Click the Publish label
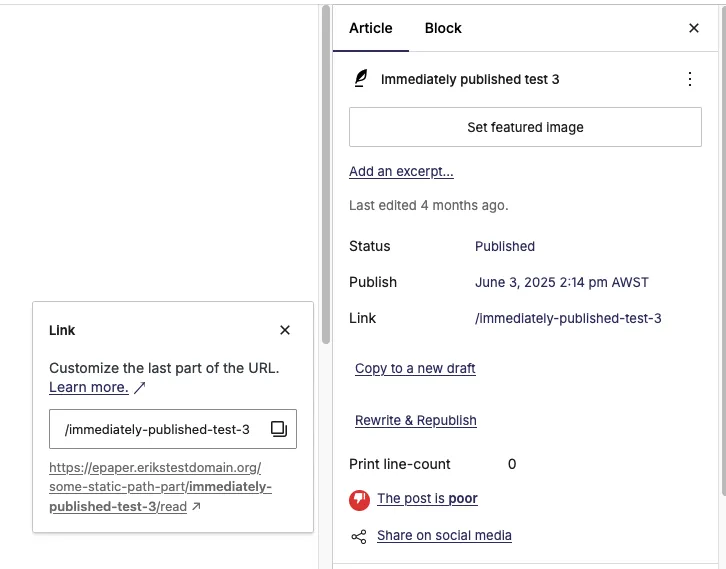Screen dimensions: 726x569 click(373, 282)
